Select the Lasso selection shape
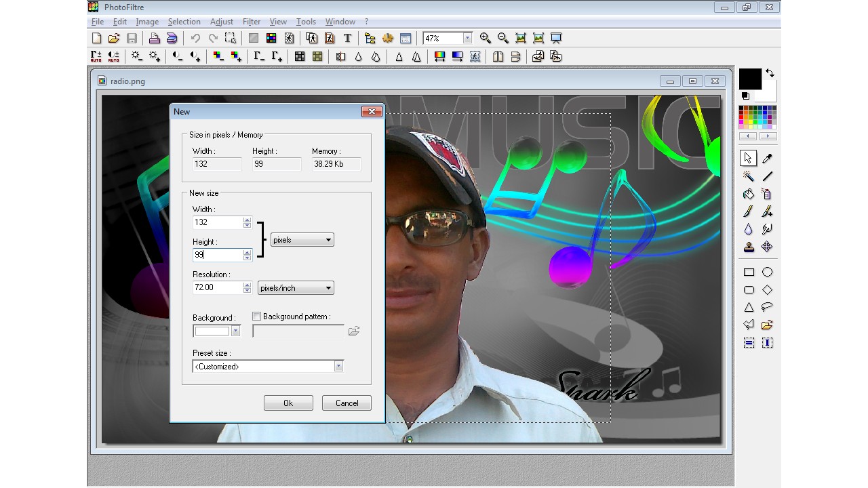 767,307
